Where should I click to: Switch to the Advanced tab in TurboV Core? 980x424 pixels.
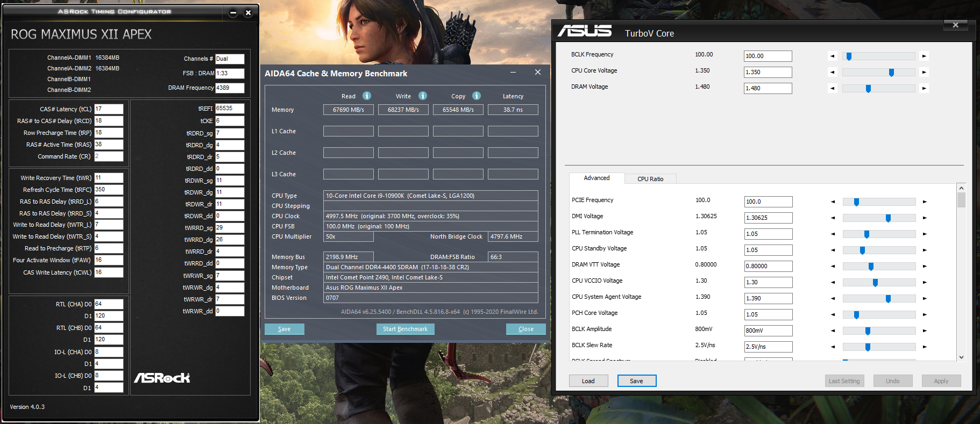[597, 178]
